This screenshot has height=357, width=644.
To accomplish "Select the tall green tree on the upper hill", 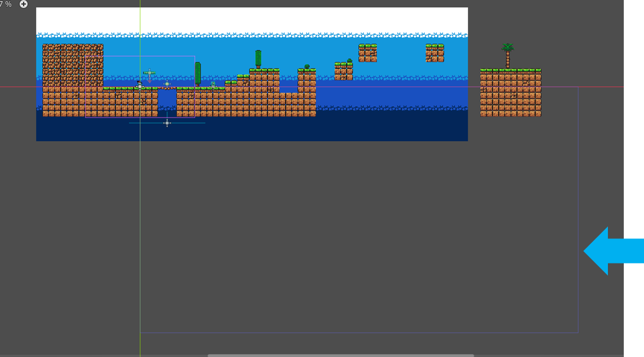I will point(258,59).
